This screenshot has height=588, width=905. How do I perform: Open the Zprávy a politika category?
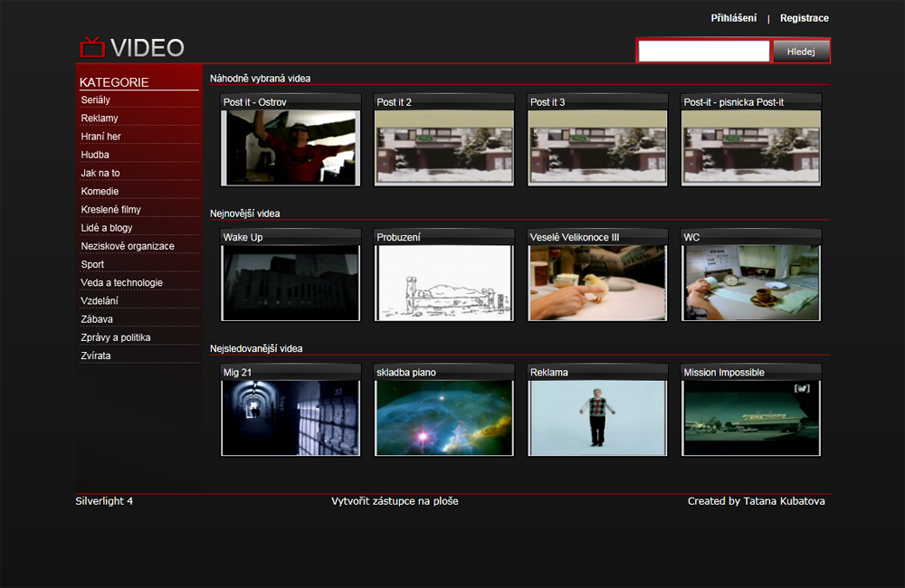116,337
